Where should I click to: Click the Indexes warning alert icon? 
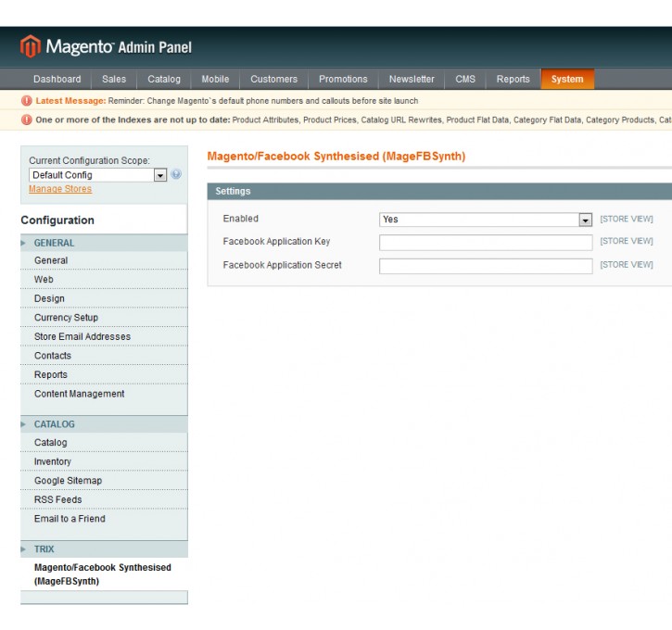pos(27,120)
